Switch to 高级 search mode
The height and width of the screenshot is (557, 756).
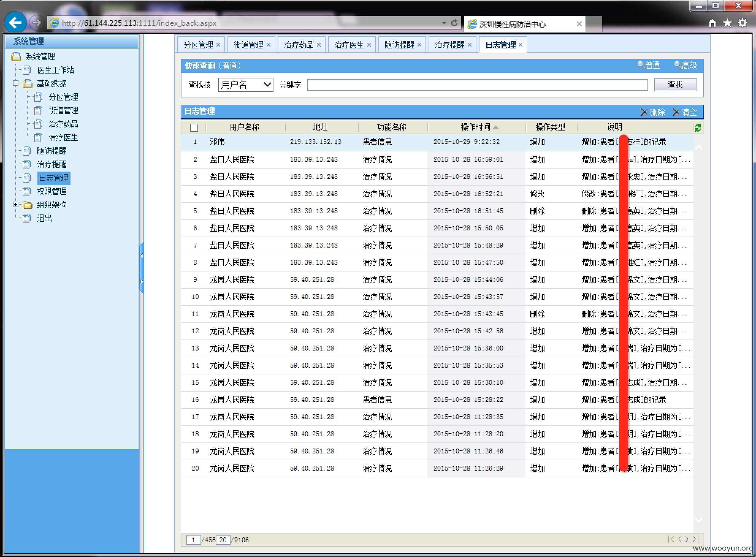(x=685, y=65)
